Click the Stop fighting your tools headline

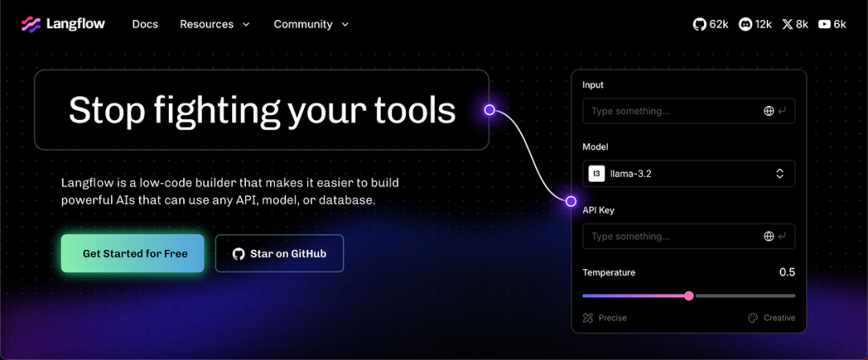[262, 109]
